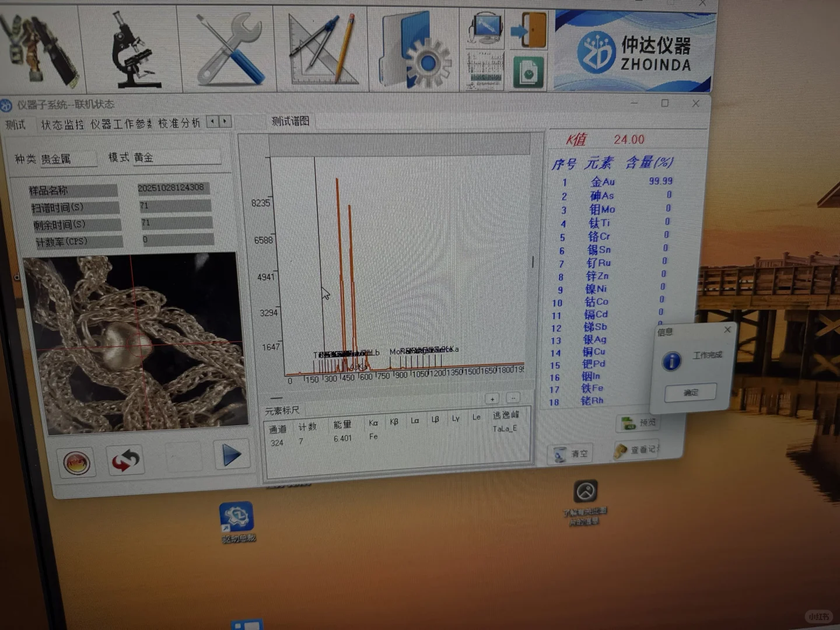Open the 种类 贵金属 dropdown

click(x=68, y=159)
